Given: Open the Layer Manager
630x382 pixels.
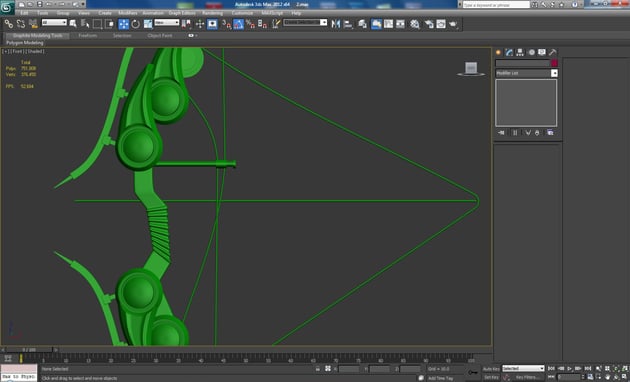Looking at the screenshot, I should point(362,24).
